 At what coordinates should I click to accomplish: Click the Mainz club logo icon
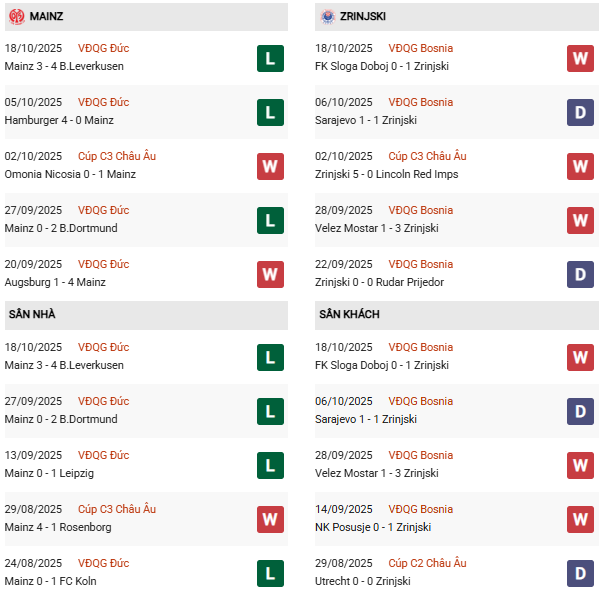click(17, 17)
